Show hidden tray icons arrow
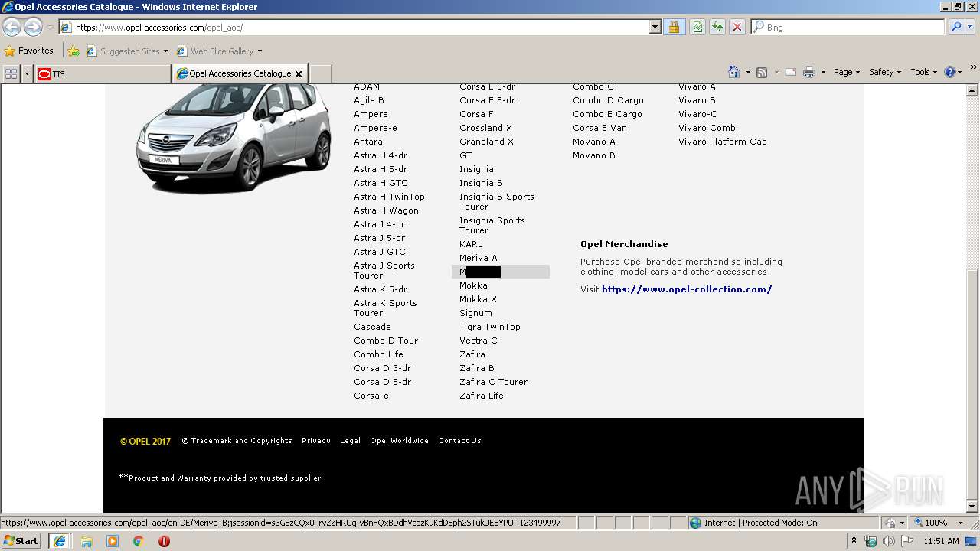 (854, 541)
